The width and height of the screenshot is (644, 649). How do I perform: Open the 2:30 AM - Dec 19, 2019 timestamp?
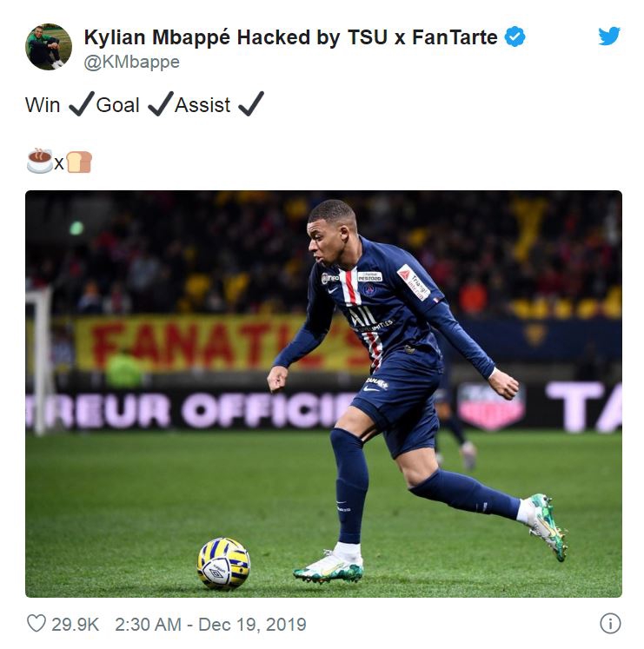click(x=210, y=624)
